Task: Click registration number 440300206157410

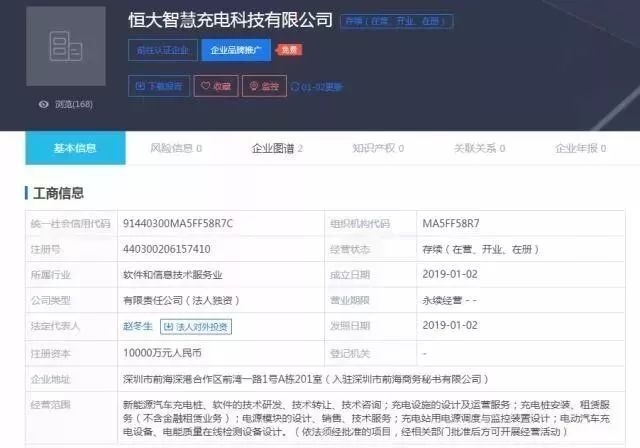Action: [167, 249]
